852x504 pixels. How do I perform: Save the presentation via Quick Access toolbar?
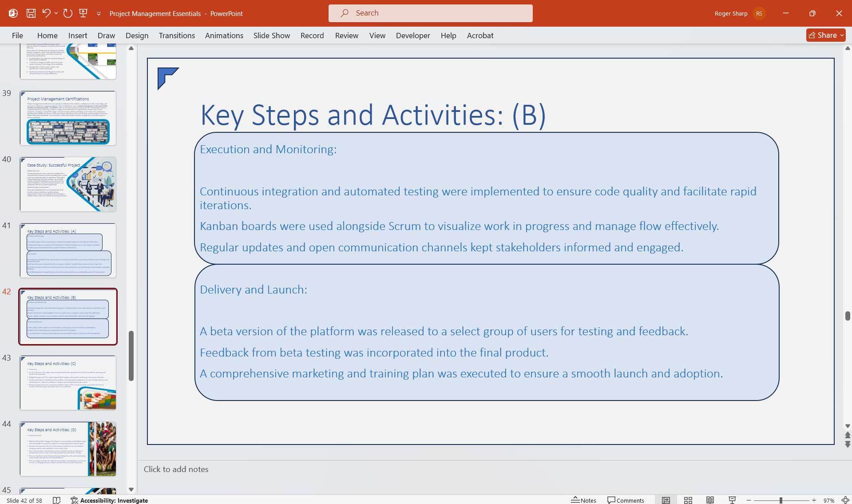[x=31, y=13]
